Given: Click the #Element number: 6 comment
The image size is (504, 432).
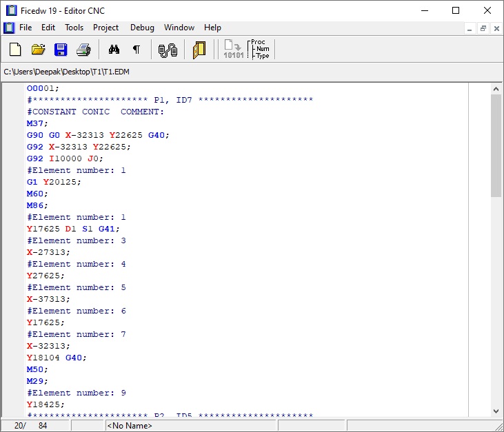Looking at the screenshot, I should tap(77, 311).
